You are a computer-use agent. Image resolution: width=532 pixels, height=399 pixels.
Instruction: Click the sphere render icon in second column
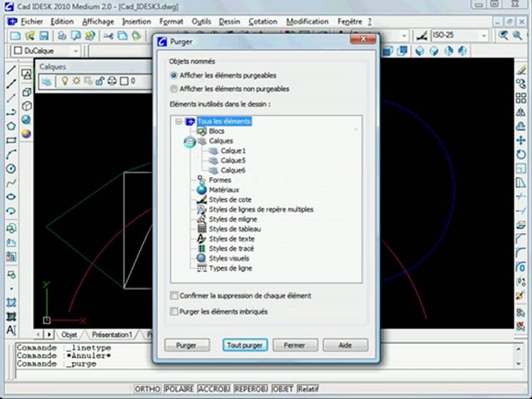tap(27, 134)
